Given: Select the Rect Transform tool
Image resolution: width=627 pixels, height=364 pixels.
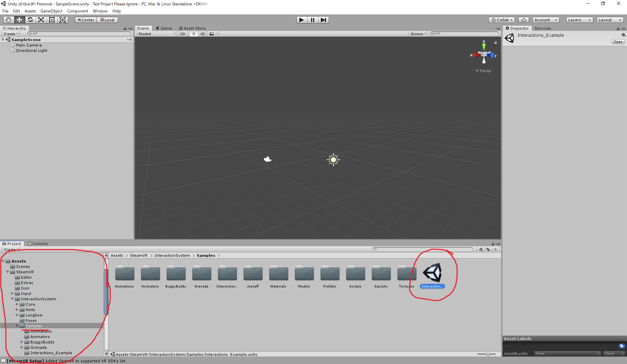Looking at the screenshot, I should click(x=52, y=20).
